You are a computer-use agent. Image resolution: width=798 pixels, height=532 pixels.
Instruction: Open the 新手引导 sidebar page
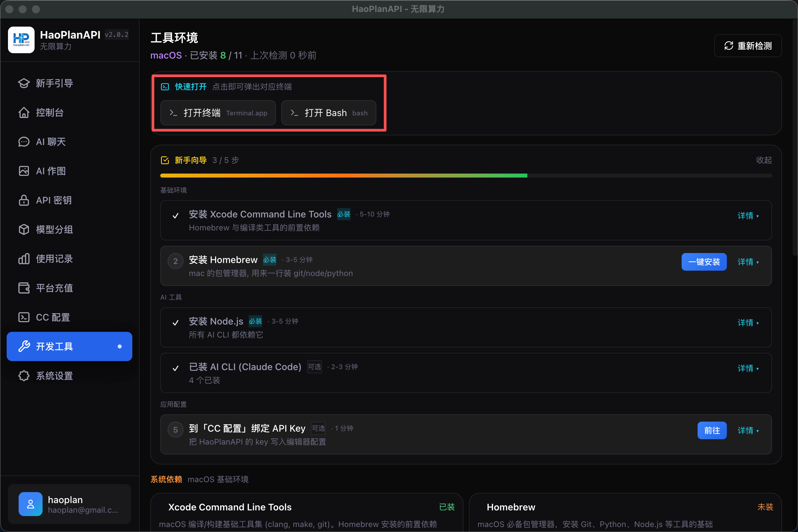coord(69,83)
